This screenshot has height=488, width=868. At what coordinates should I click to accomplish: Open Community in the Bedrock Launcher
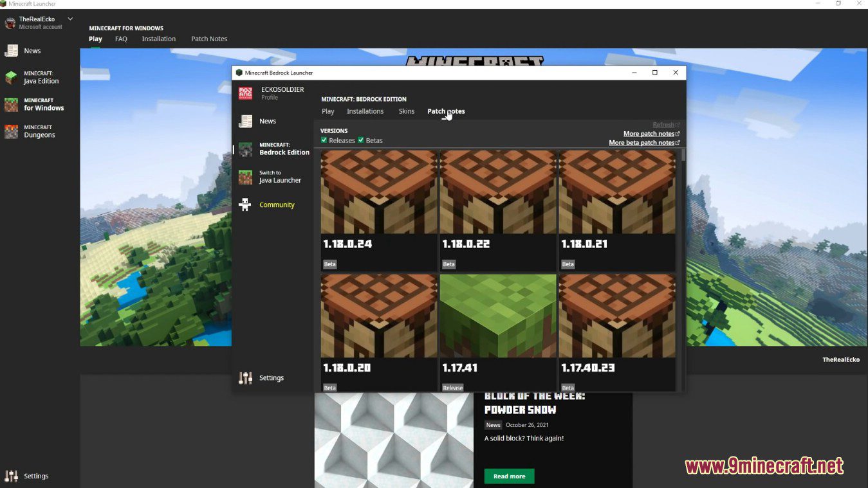click(266, 204)
